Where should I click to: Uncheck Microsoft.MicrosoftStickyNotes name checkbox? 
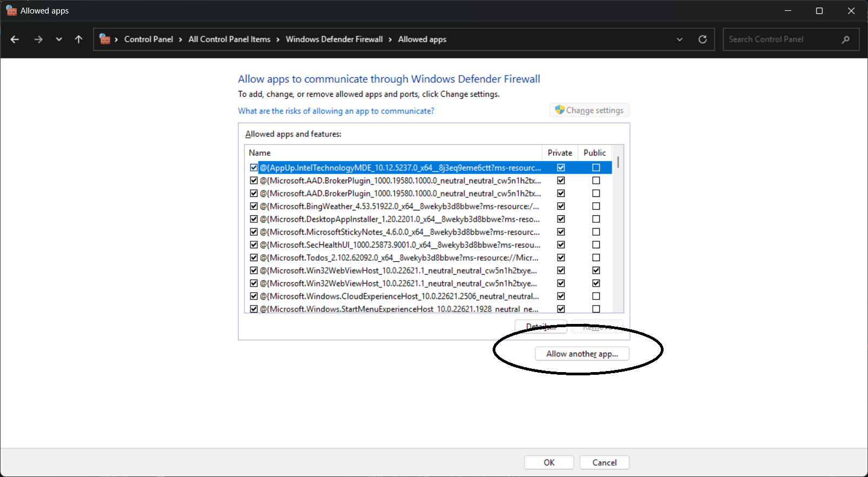pos(254,232)
